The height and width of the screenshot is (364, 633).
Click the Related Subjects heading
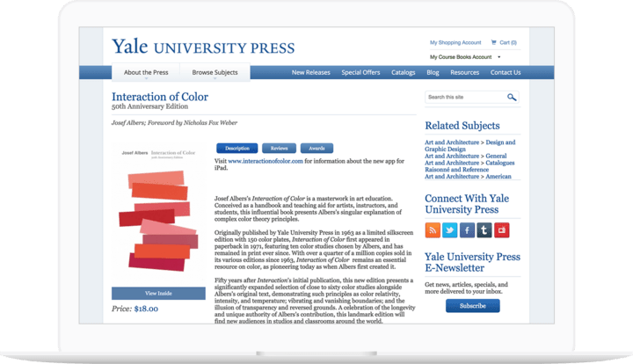pos(462,126)
